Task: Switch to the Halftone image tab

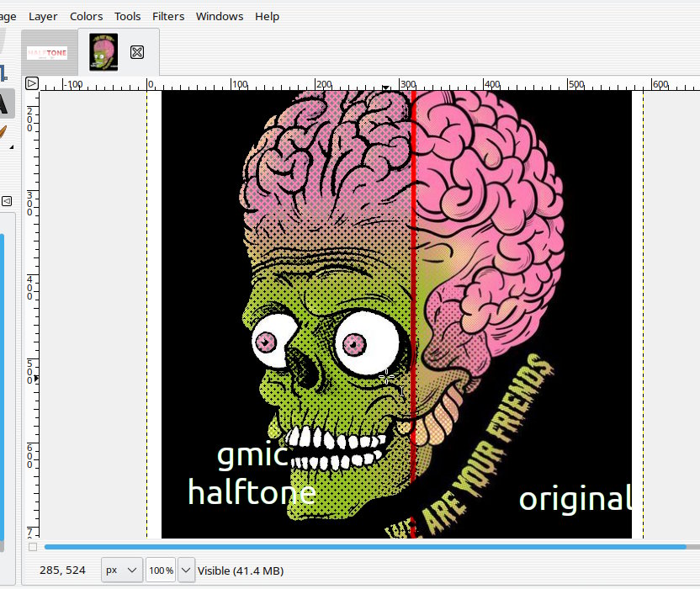Action: pos(47,52)
